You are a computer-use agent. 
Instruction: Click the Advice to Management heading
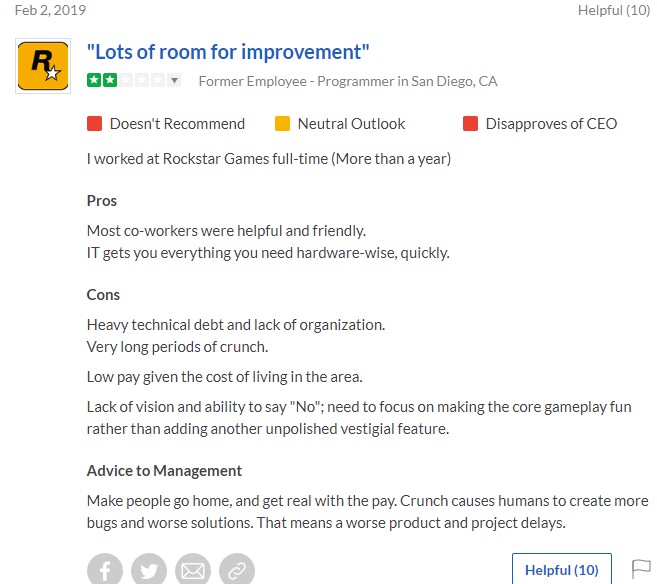tap(164, 471)
